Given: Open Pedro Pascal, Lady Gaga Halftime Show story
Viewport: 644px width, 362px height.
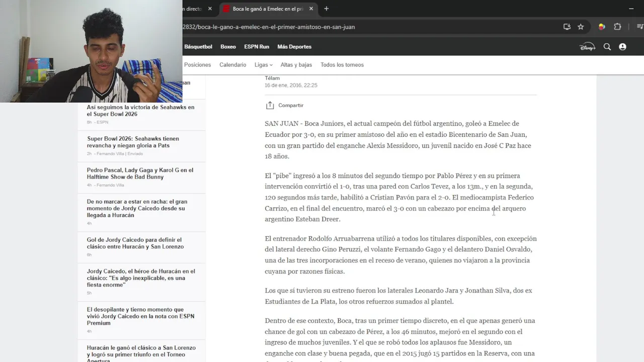Looking at the screenshot, I should point(140,173).
